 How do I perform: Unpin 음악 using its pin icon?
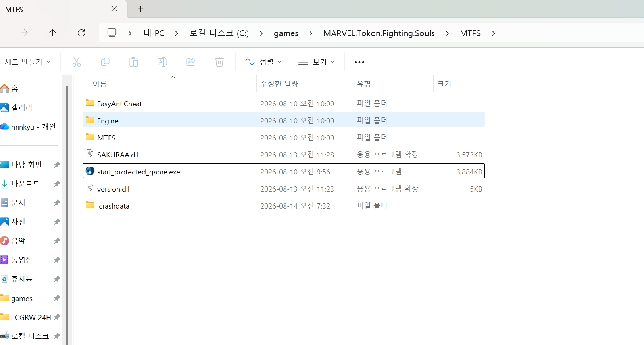click(57, 241)
